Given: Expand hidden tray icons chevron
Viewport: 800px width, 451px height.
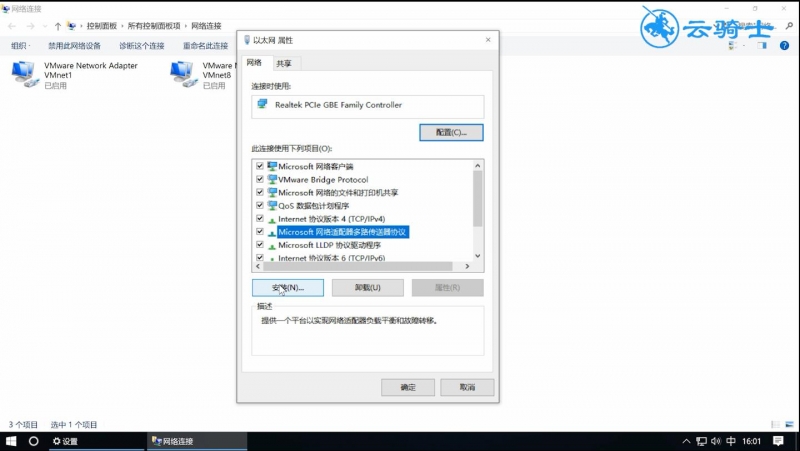Looking at the screenshot, I should pyautogui.click(x=687, y=441).
